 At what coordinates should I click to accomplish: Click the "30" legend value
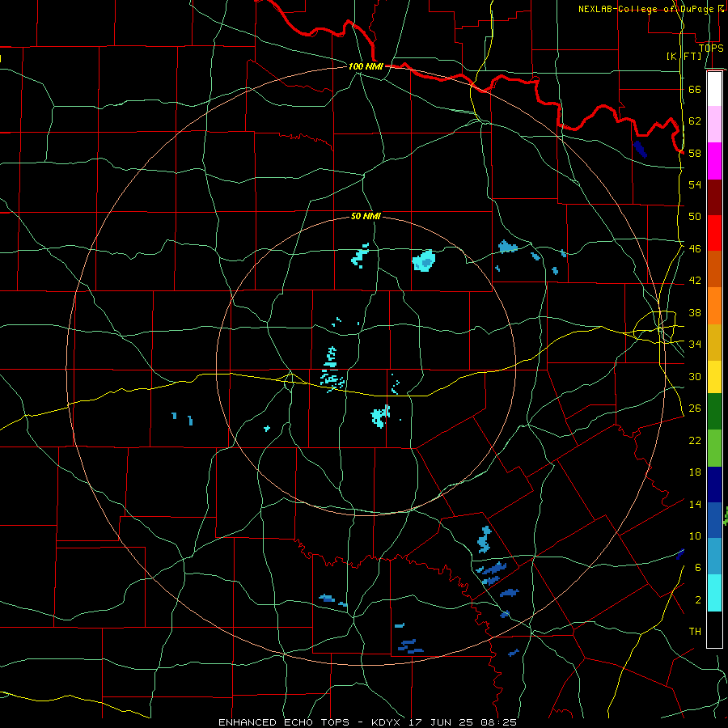(695, 376)
